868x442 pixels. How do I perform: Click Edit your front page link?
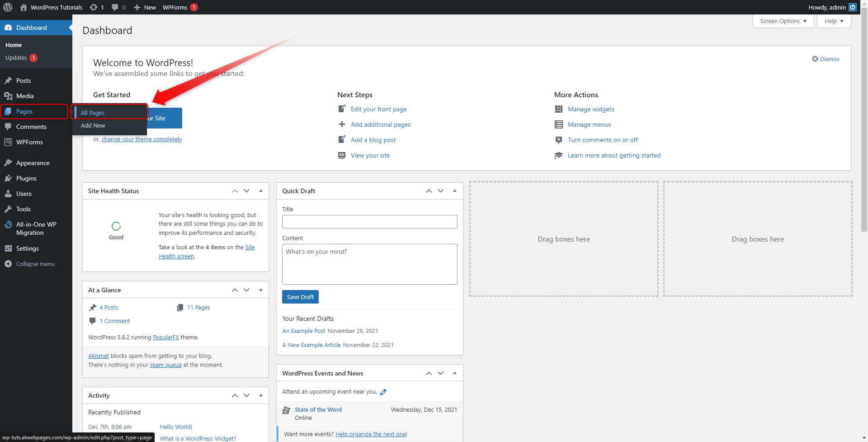378,109
